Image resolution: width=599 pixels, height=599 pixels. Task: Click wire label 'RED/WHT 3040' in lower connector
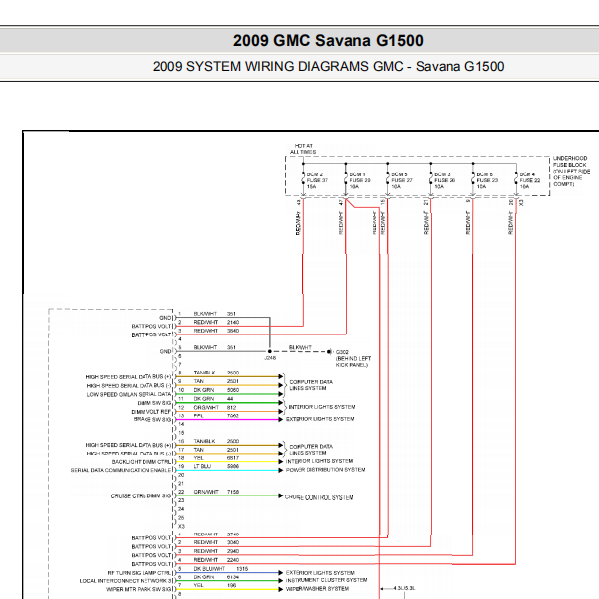click(216, 542)
